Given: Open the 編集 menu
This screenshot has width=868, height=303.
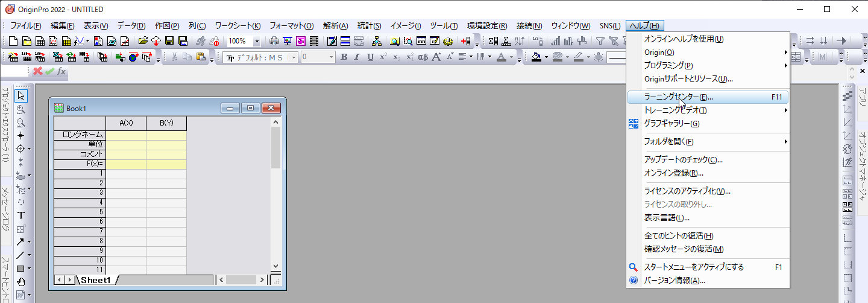Looking at the screenshot, I should [63, 25].
